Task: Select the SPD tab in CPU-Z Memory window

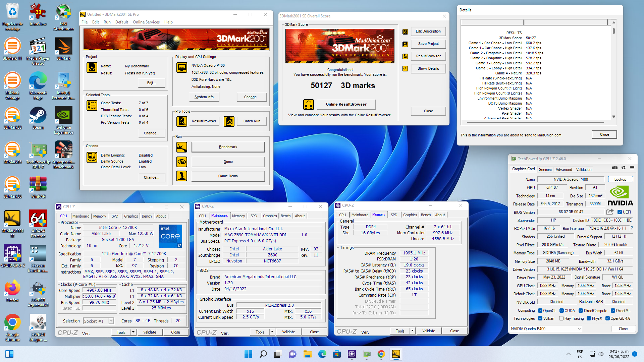Action: pos(394,215)
